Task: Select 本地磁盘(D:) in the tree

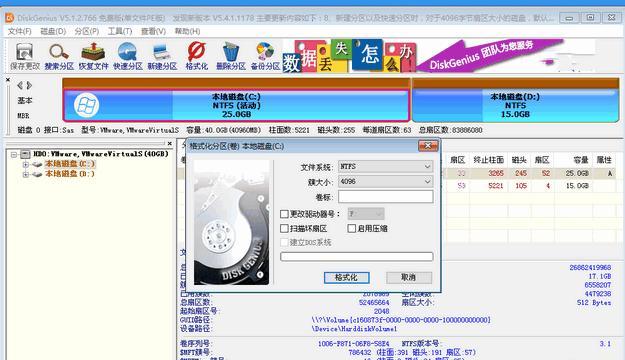Action: pos(70,174)
